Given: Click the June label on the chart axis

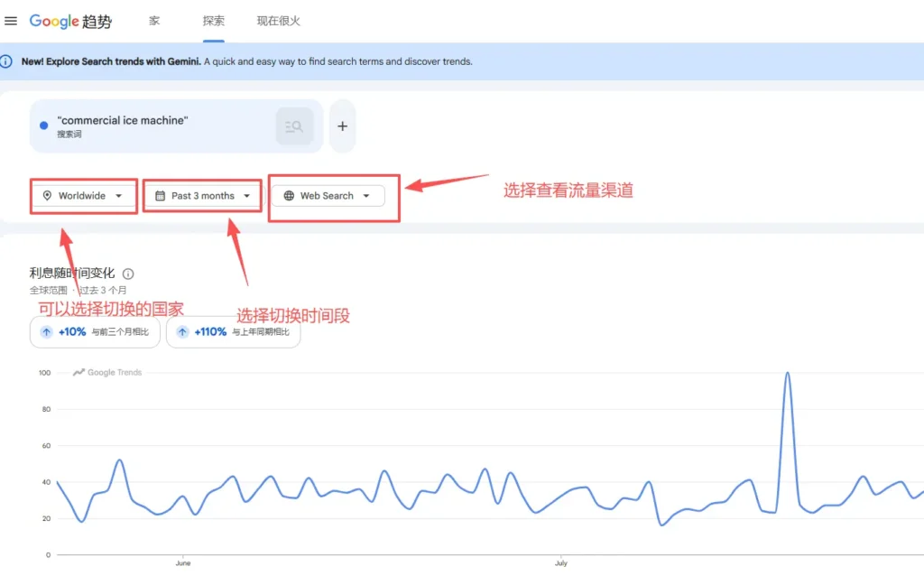Looking at the screenshot, I should click(x=182, y=563).
